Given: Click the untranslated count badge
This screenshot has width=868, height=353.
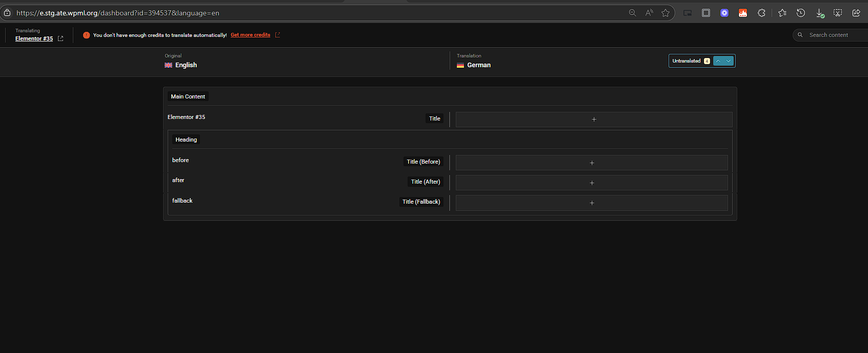Looking at the screenshot, I should 707,61.
